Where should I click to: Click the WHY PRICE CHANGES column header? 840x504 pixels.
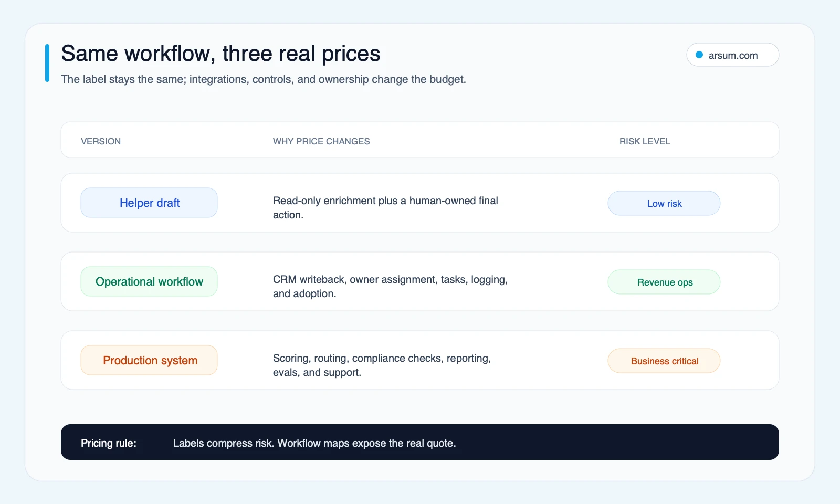pyautogui.click(x=321, y=141)
